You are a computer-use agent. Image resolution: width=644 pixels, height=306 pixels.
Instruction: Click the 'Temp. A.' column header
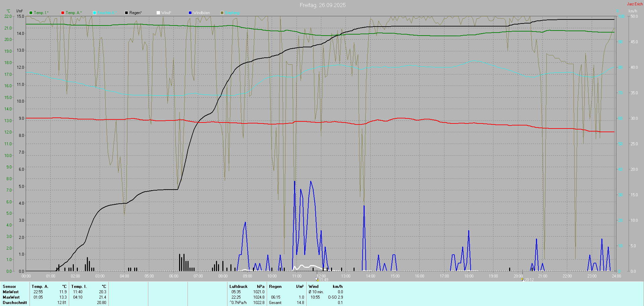(x=40, y=287)
